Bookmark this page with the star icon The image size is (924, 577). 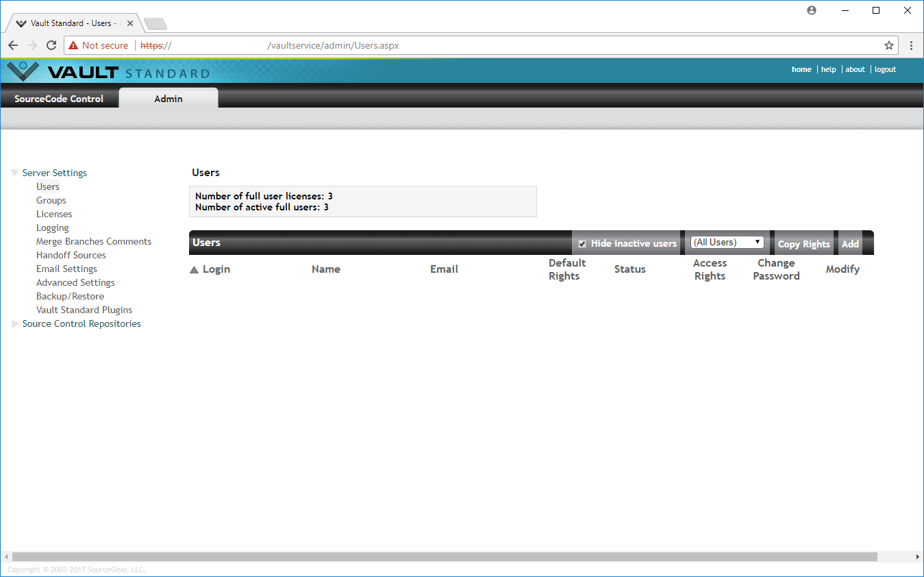[889, 45]
